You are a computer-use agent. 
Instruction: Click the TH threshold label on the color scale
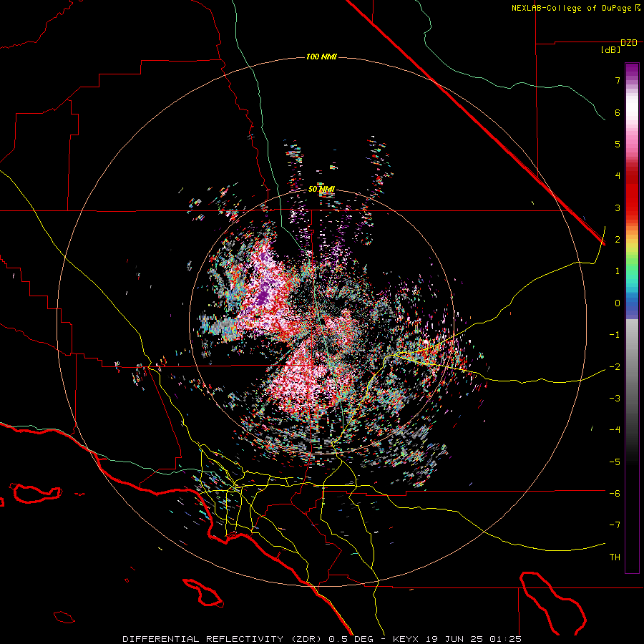click(x=615, y=557)
